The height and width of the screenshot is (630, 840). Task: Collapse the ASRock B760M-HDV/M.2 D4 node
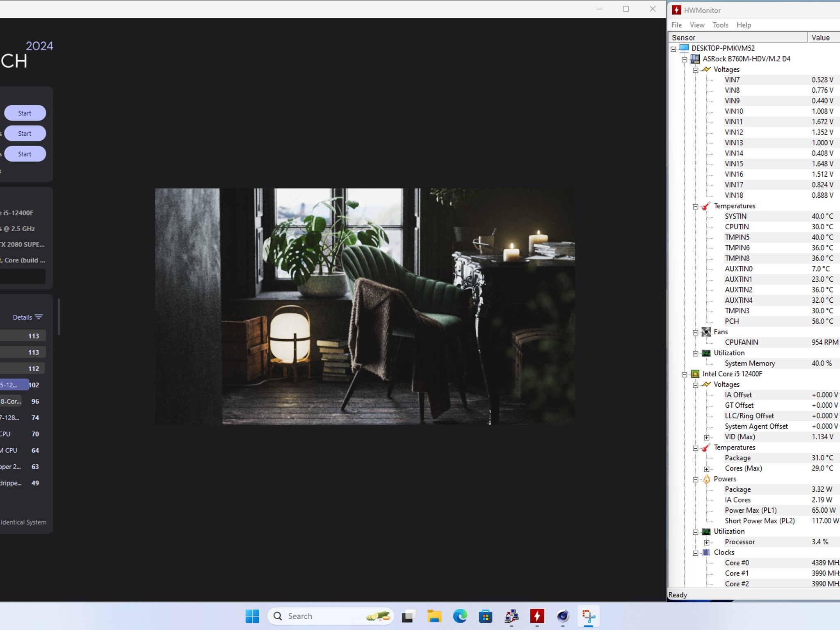click(685, 59)
